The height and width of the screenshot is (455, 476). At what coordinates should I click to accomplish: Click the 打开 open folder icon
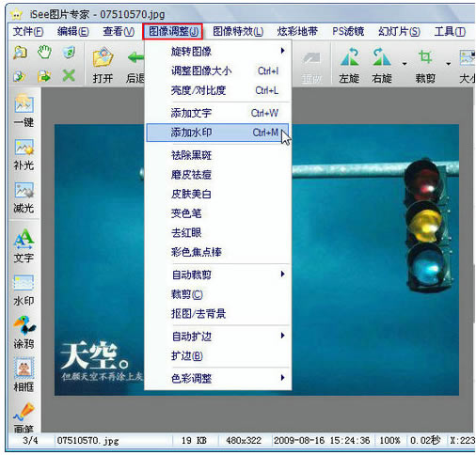103,57
